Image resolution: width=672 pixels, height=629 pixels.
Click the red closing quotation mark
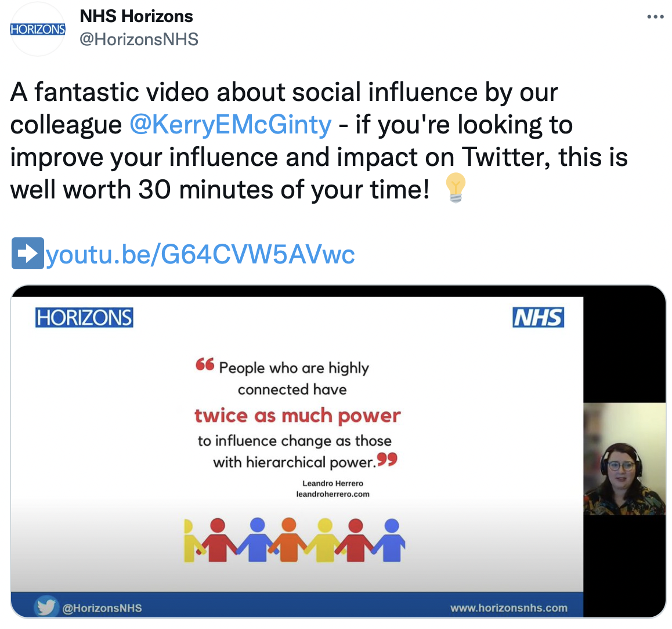387,460
